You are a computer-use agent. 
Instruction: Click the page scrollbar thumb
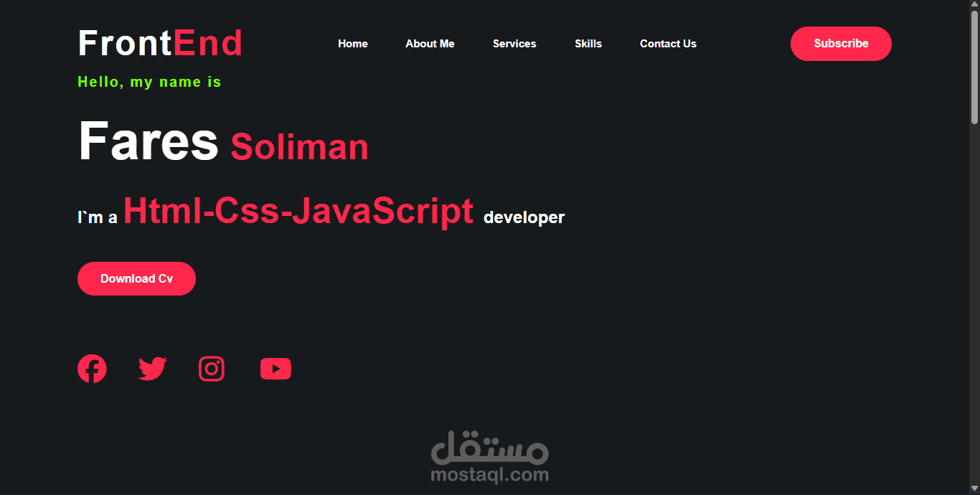974,68
